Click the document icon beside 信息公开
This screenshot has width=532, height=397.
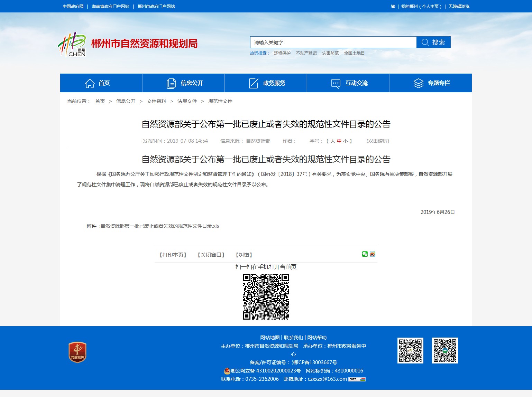click(171, 83)
